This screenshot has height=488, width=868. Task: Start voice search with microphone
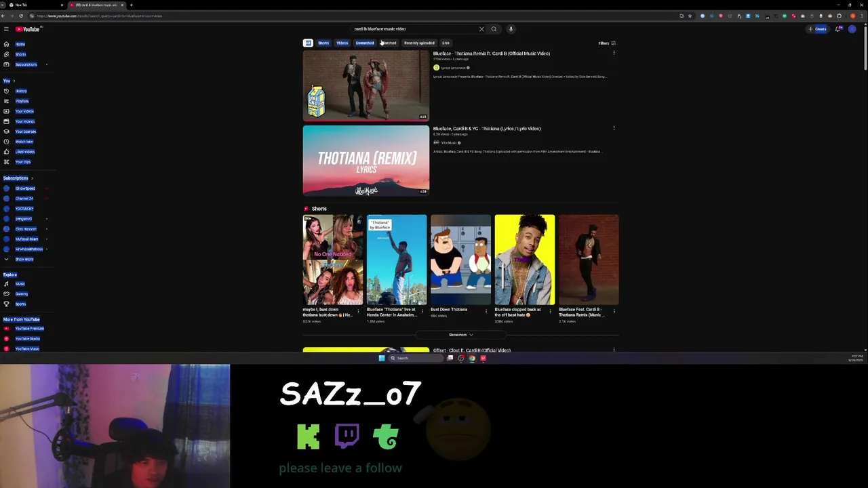(x=511, y=29)
